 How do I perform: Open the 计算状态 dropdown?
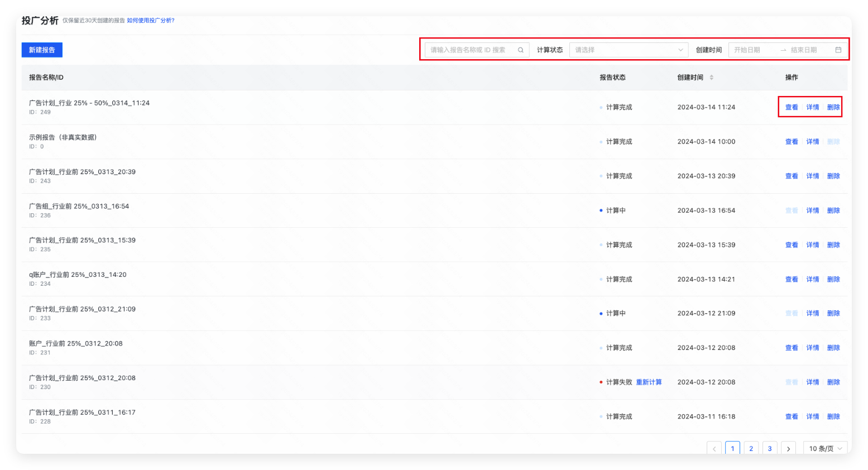pyautogui.click(x=629, y=50)
